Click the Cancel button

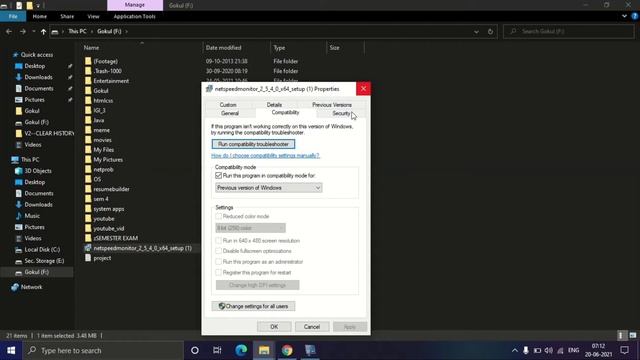click(312, 327)
